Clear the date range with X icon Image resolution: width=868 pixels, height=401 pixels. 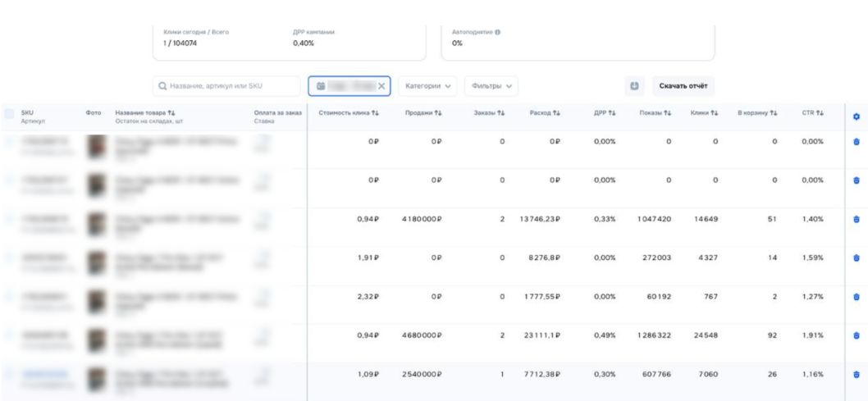[381, 86]
